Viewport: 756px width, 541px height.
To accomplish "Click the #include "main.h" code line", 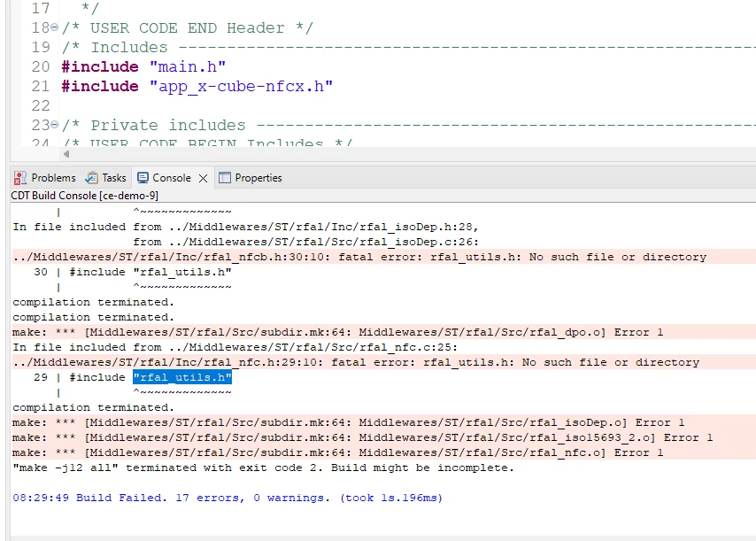I will pos(143,66).
